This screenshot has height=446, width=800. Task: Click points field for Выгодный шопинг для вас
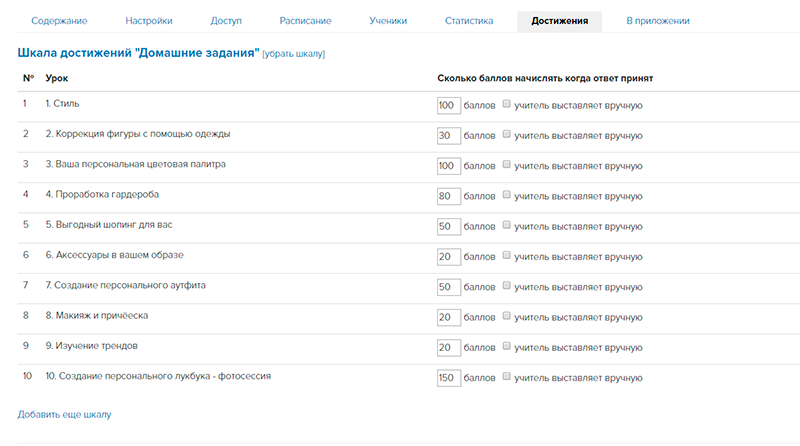[x=448, y=226]
